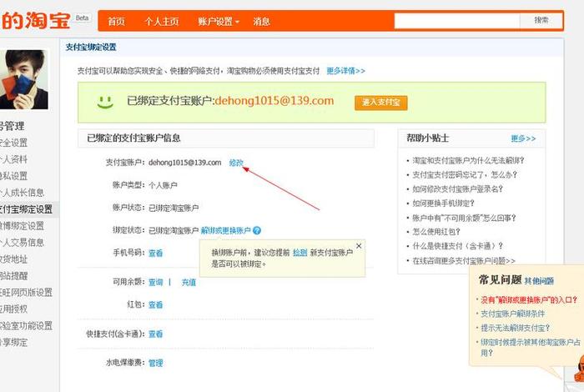Open the 个人主页 navigation tab

[x=162, y=21]
